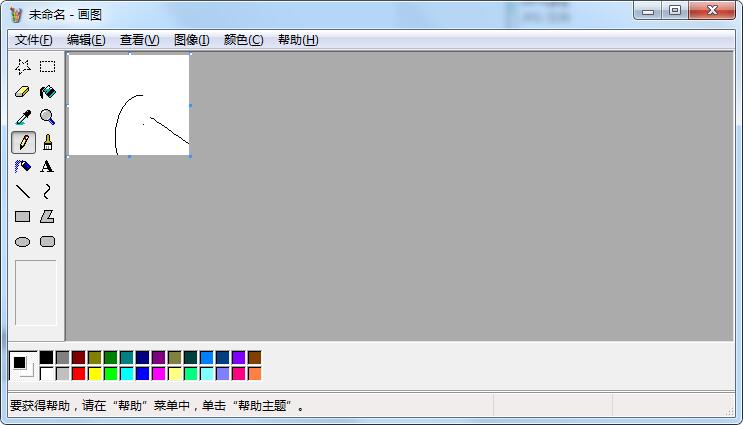Viewport: 743px width, 425px height.
Task: Maximize the Paint window
Action: coord(675,10)
